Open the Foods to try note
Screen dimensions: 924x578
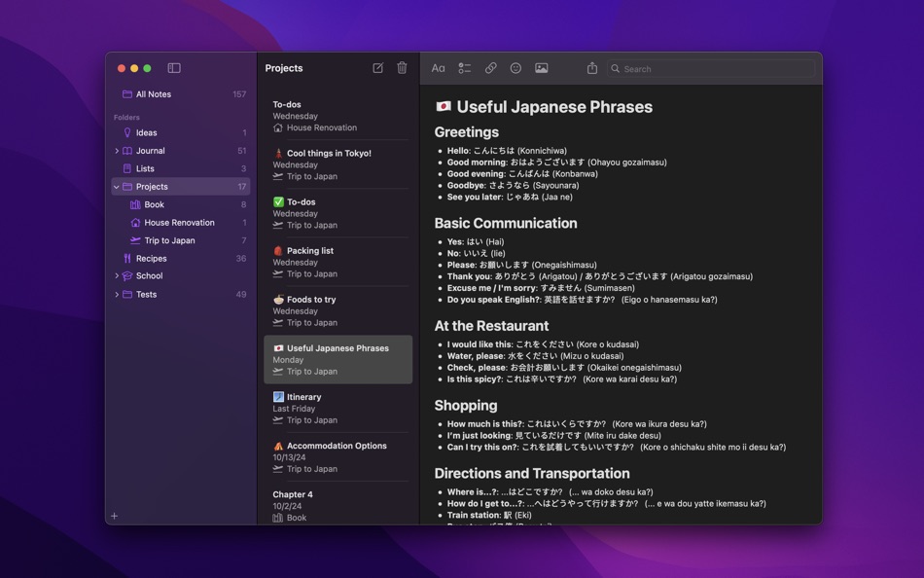coord(338,310)
